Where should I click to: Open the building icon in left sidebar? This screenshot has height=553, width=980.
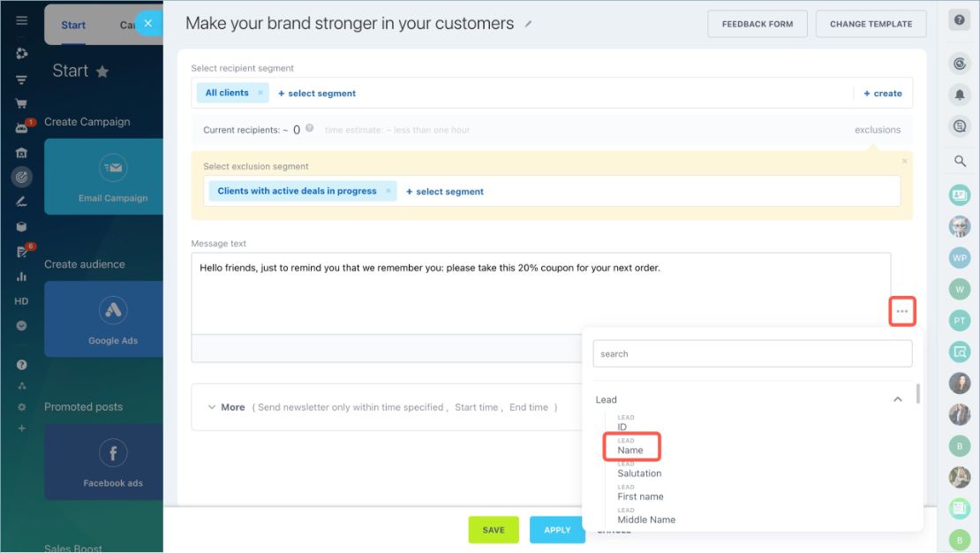[21, 153]
